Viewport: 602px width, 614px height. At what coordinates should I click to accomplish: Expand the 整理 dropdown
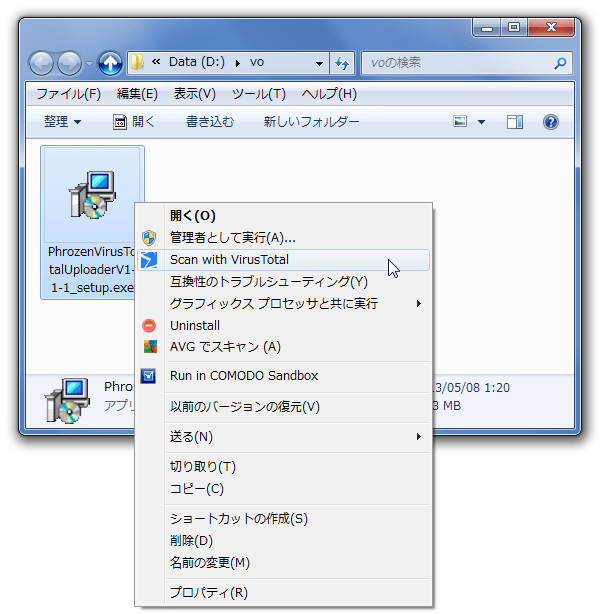point(62,122)
